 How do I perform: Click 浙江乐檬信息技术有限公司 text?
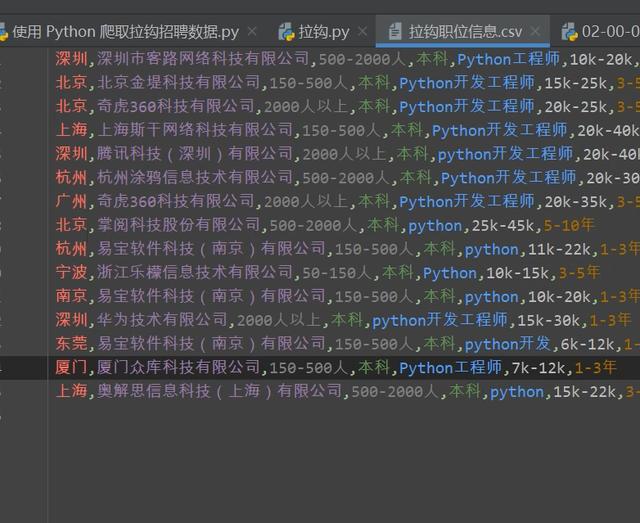[195, 272]
